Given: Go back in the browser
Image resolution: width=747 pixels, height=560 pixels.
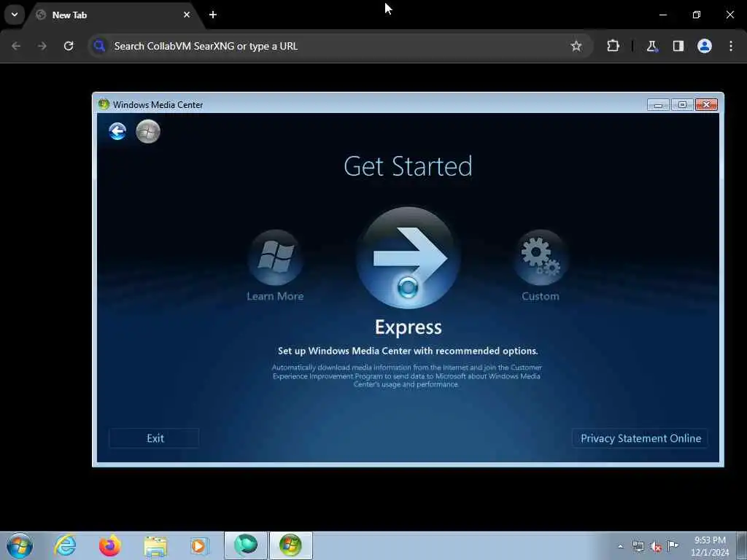Looking at the screenshot, I should tap(16, 46).
